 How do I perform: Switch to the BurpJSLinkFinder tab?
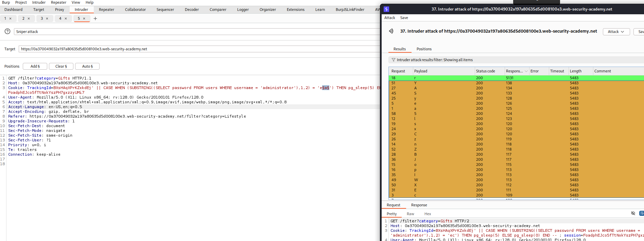(350, 10)
